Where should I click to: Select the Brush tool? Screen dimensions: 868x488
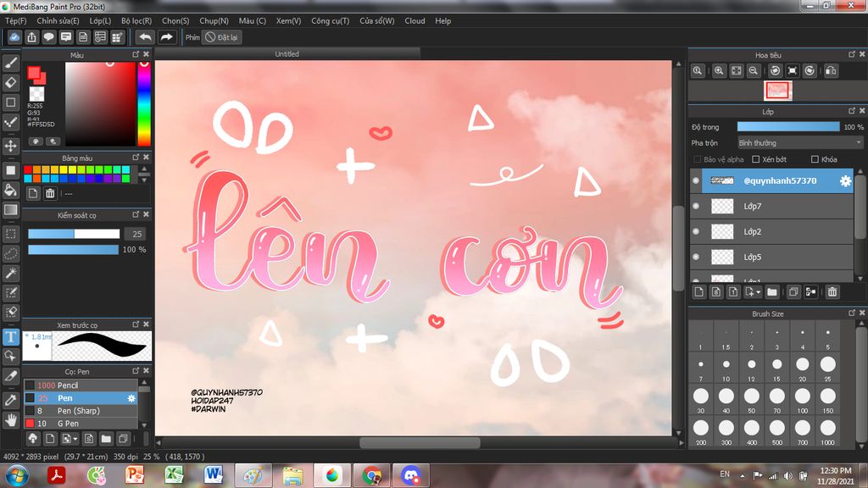tap(10, 63)
